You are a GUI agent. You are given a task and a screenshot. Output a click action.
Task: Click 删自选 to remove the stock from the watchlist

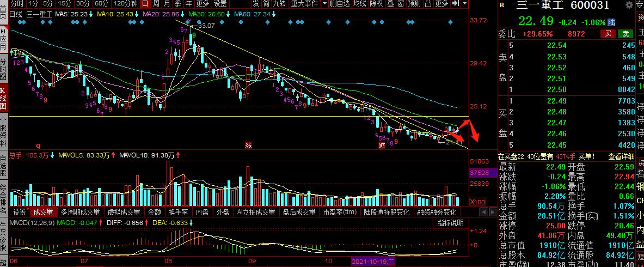340,4
